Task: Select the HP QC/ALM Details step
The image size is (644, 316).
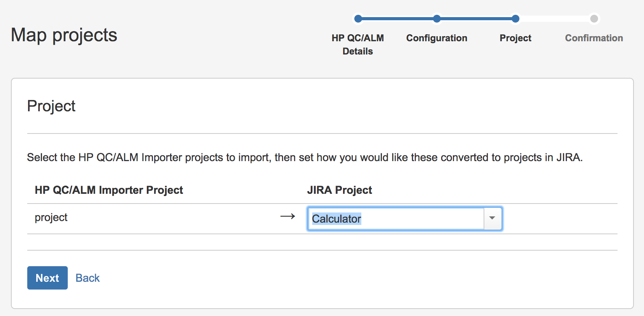Action: (358, 44)
